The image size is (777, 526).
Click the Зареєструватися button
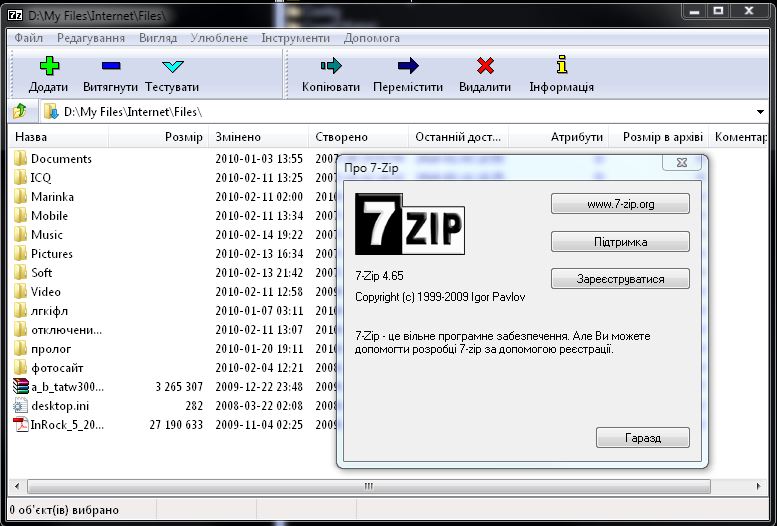pos(620,279)
